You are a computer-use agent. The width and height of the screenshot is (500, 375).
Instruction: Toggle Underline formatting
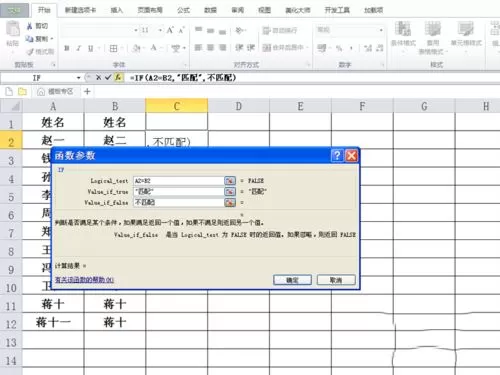pyautogui.click(x=90, y=48)
